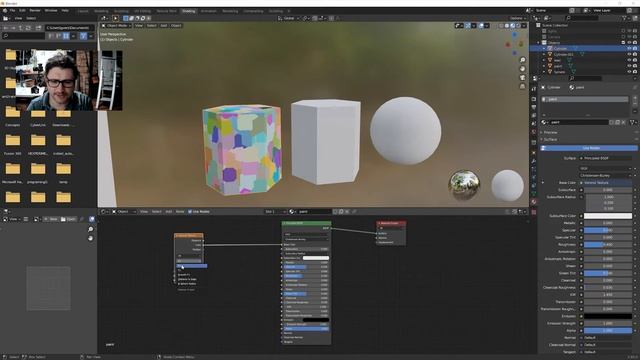Viewport: 640px width, 360px height.
Task: Switch file browser to thumbnail display
Action: tap(66, 36)
